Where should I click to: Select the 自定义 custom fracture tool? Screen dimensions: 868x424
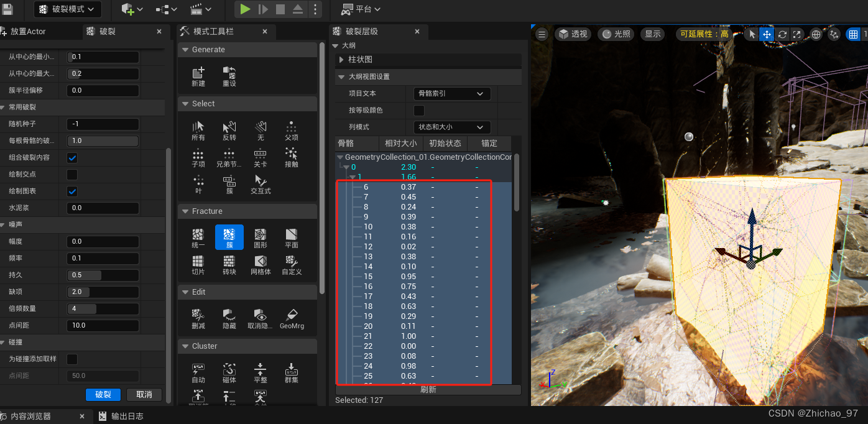tap(292, 265)
